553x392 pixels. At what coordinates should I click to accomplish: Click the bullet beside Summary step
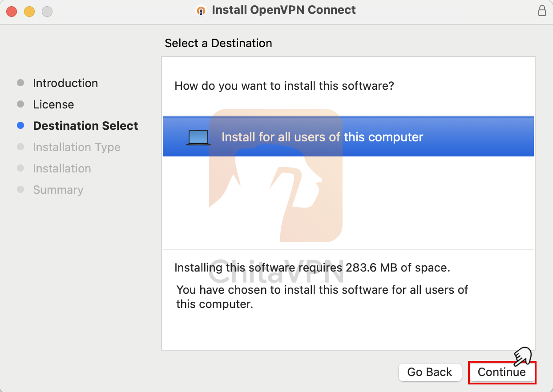pyautogui.click(x=20, y=190)
